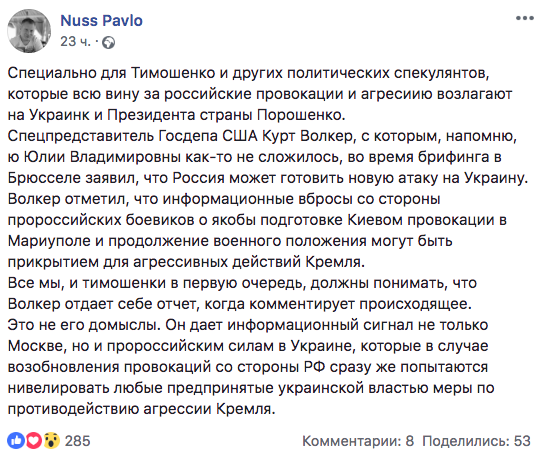Click the line starting 'Это не его домыслы'

248,325
